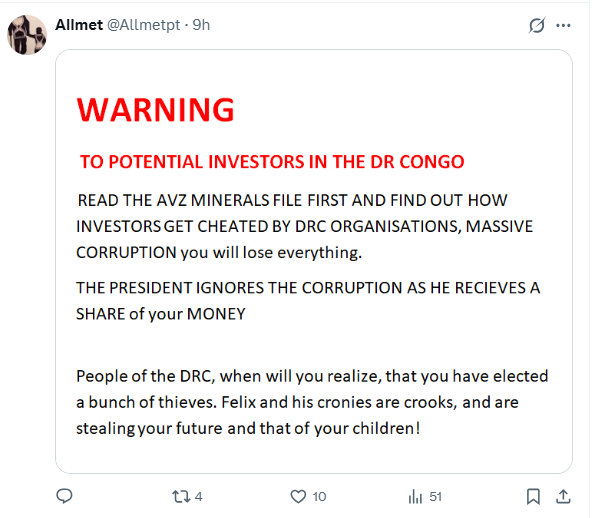Click the like count 10
This screenshot has height=518, width=606.
pos(319,496)
